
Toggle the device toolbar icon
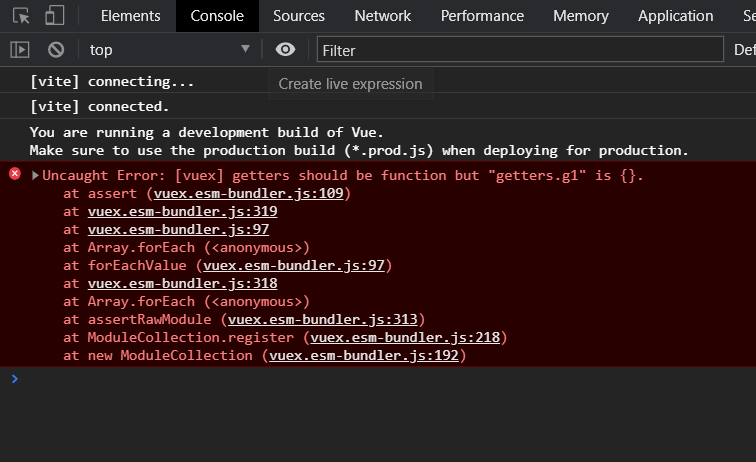(55, 16)
